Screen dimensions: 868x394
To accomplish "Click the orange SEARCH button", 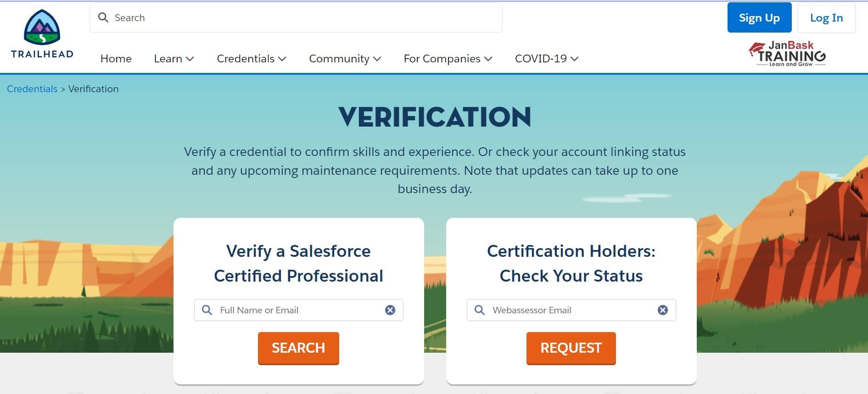I will click(x=298, y=348).
